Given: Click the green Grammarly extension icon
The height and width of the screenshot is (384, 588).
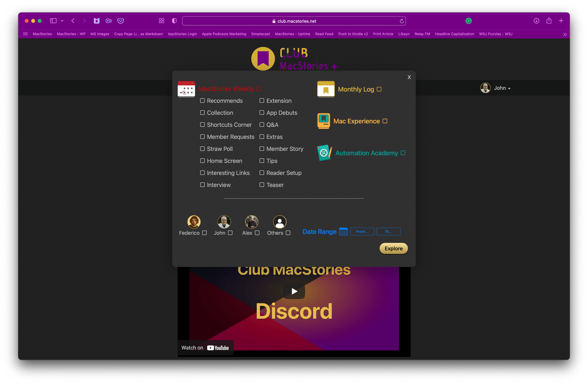Looking at the screenshot, I should coord(469,21).
